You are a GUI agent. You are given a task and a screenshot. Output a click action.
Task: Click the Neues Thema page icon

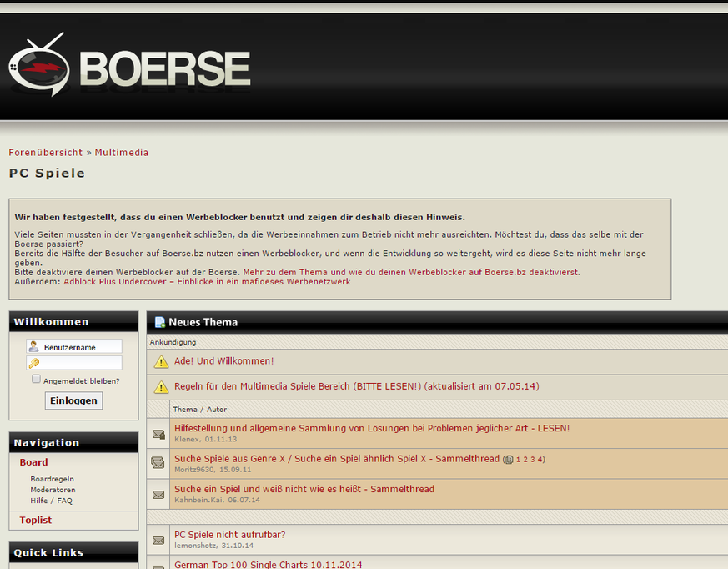[x=159, y=322]
